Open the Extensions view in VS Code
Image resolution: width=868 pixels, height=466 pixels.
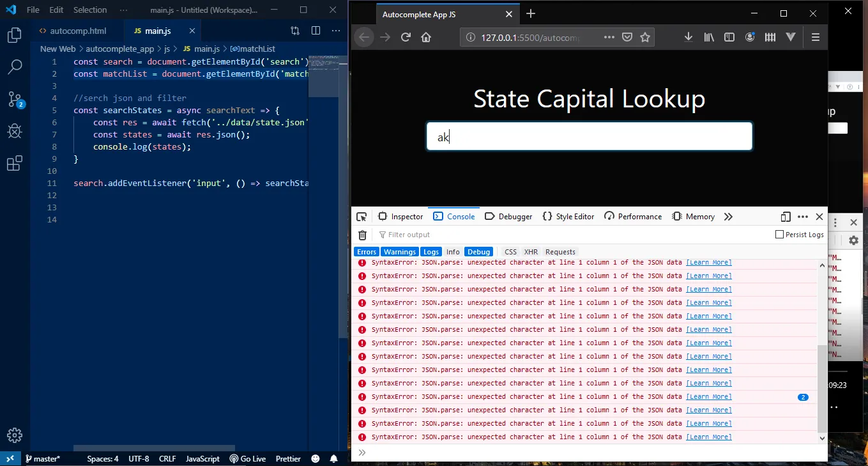tap(14, 164)
